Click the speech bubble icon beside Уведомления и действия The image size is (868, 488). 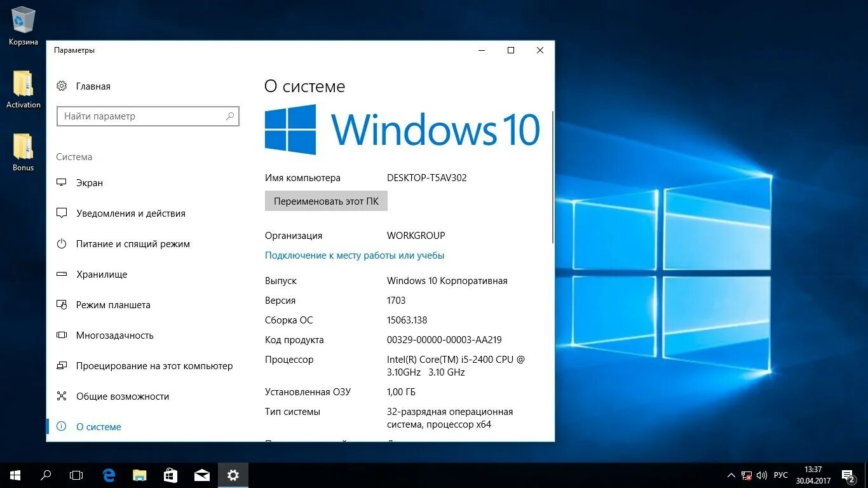point(62,213)
